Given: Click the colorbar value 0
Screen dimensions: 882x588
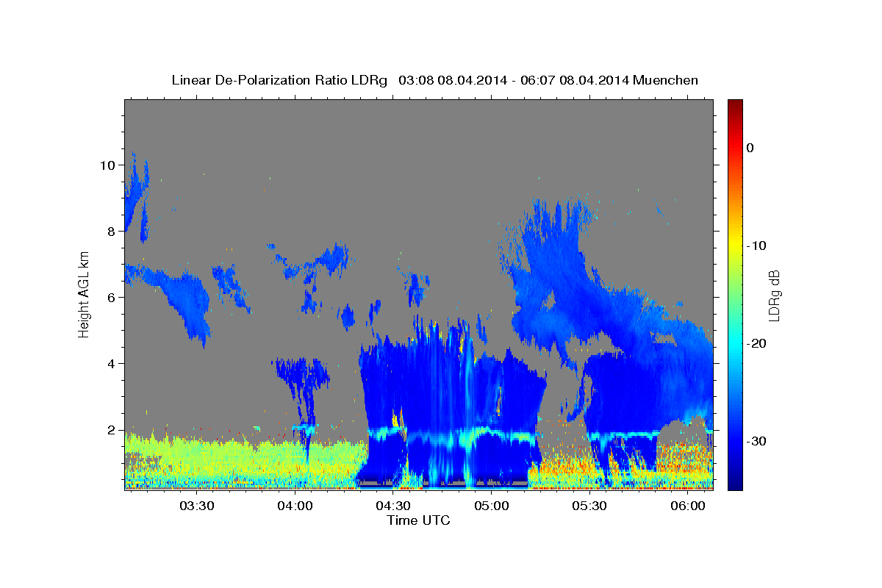Looking at the screenshot, I should 750,148.
